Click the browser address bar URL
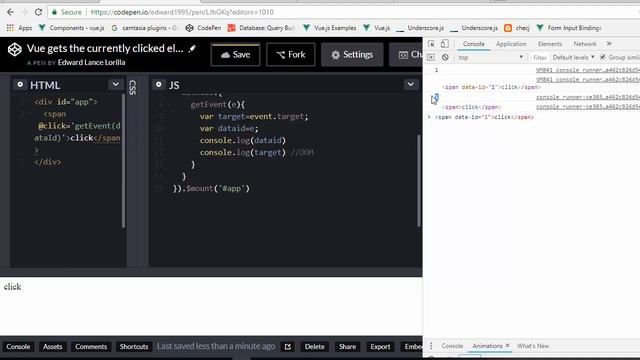Image resolution: width=640 pixels, height=360 pixels. click(x=182, y=12)
